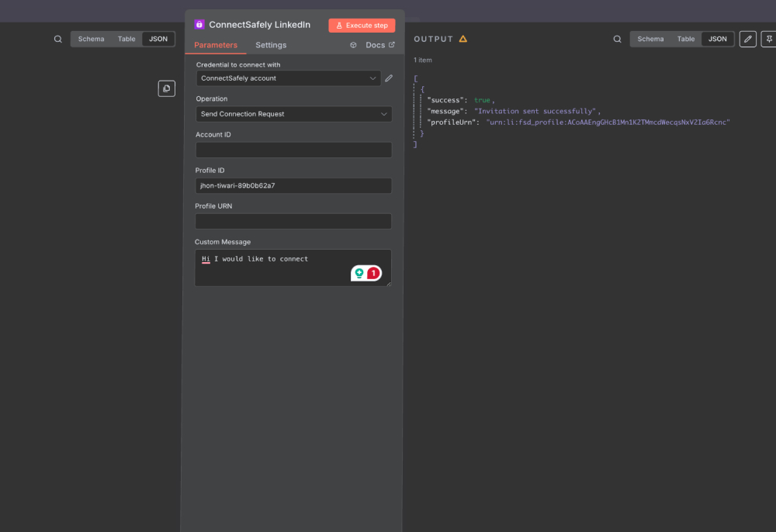
Task: Open search in the output panel
Action: point(617,38)
